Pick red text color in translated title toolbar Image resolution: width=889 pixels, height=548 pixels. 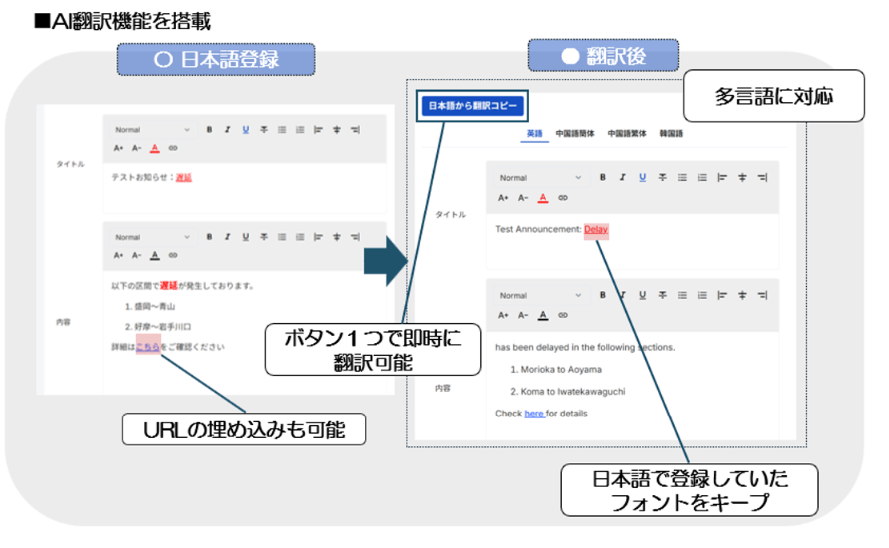point(542,198)
